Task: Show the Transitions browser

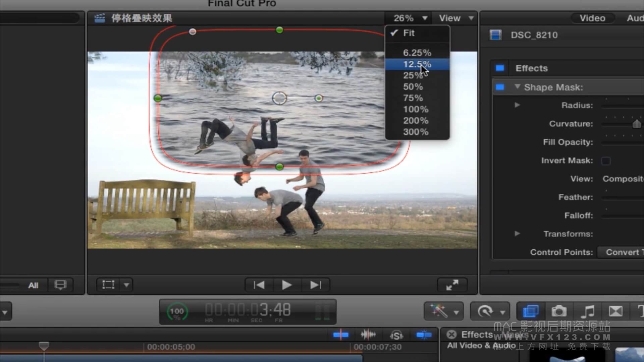Action: 616,311
